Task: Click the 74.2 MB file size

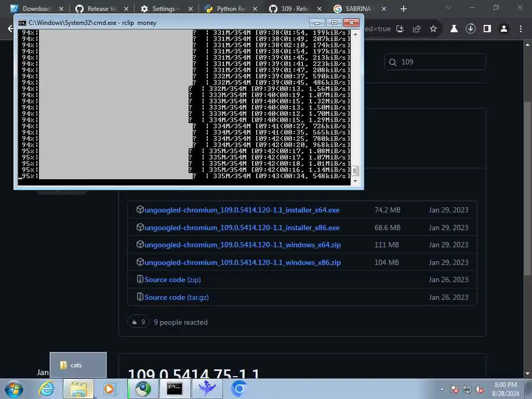Action: pos(387,210)
